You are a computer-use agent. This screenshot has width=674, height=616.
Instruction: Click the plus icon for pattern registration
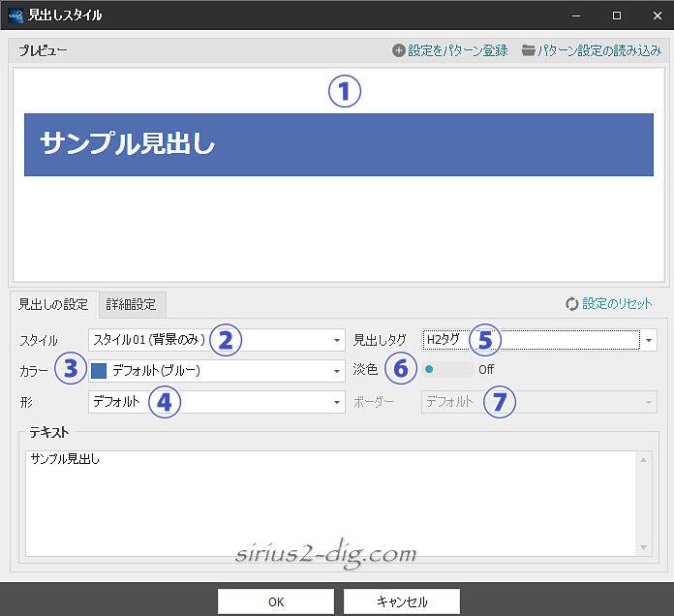(398, 50)
